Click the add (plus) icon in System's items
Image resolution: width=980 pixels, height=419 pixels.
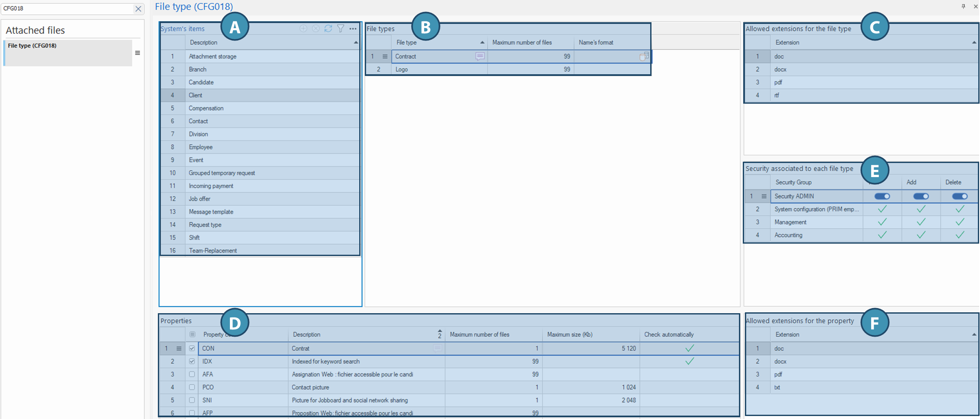tap(303, 29)
